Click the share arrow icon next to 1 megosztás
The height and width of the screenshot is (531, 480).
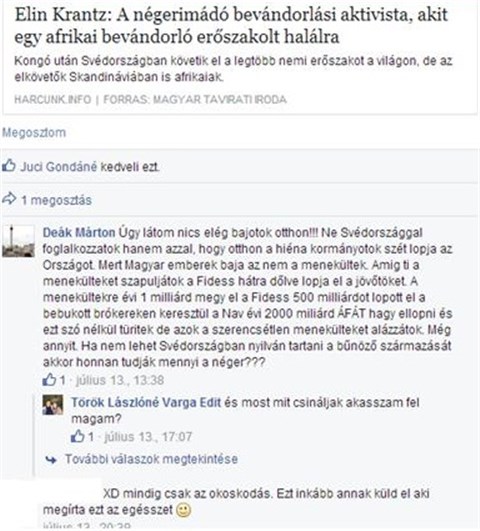pos(9,199)
